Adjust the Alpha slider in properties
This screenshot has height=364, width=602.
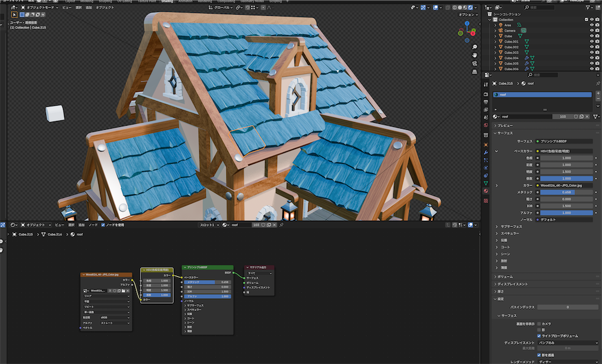pyautogui.click(x=566, y=213)
